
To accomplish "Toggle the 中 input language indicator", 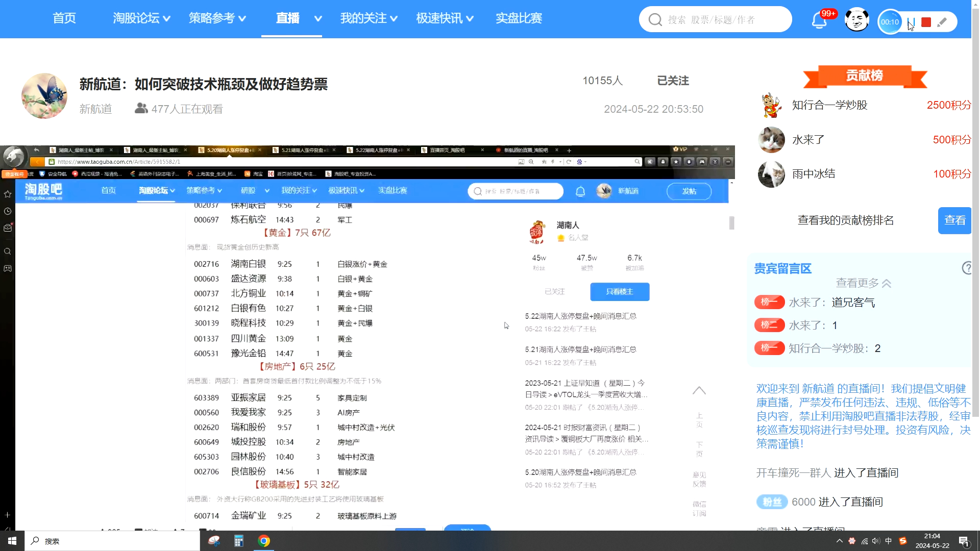I will click(889, 541).
